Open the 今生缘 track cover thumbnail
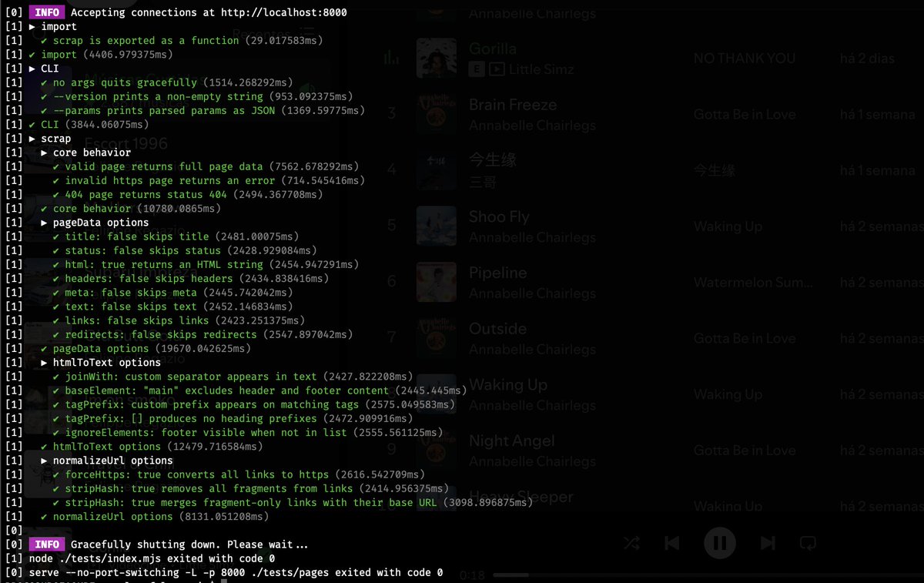 [x=436, y=170]
